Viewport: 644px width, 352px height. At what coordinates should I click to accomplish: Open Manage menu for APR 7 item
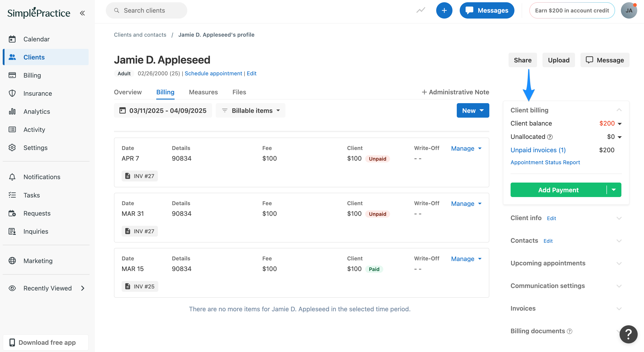point(466,148)
